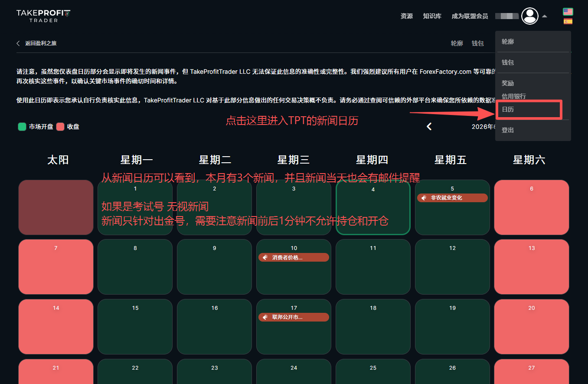This screenshot has height=384, width=588.
Task: Click the 太阳 column header
Action: (x=58, y=160)
